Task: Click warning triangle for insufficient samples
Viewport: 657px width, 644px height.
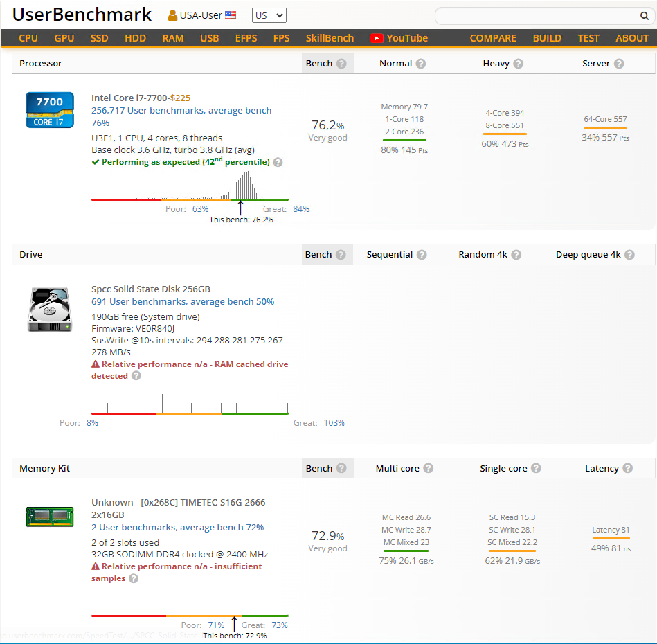Action: [x=96, y=566]
